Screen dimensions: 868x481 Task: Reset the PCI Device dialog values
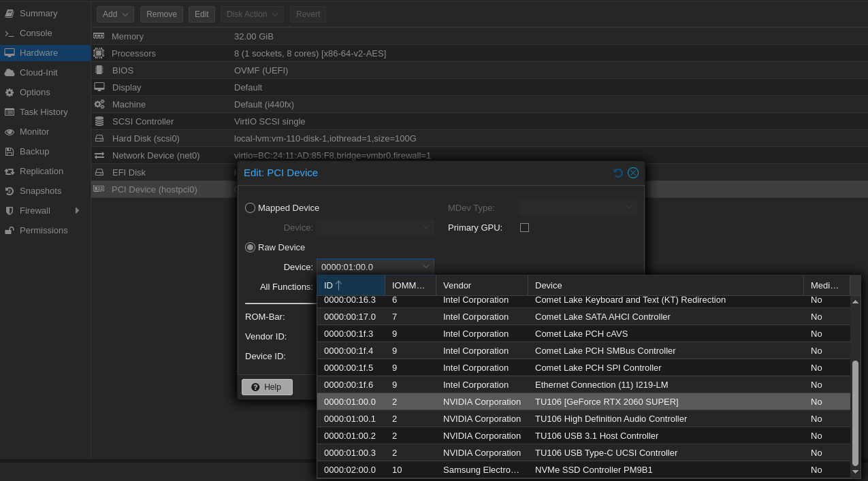coord(618,173)
